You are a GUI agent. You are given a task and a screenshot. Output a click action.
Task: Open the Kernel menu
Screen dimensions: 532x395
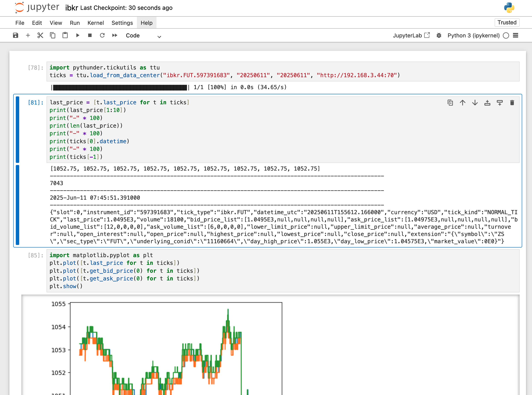(95, 23)
